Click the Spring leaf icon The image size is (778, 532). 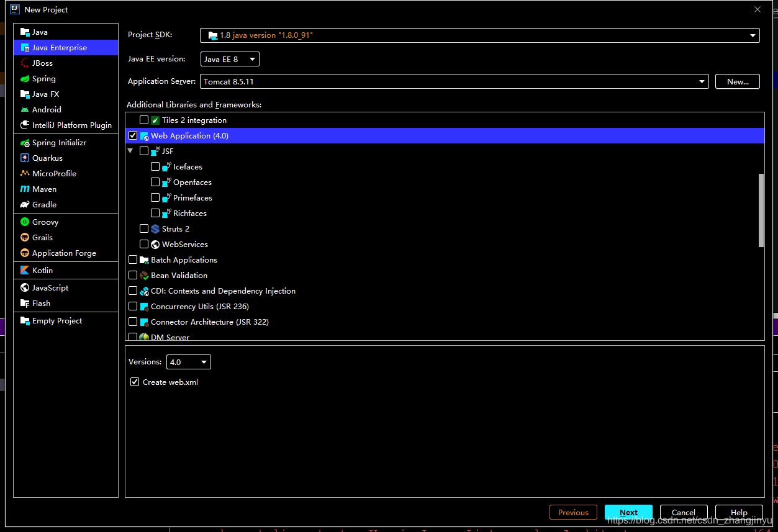pyautogui.click(x=25, y=79)
